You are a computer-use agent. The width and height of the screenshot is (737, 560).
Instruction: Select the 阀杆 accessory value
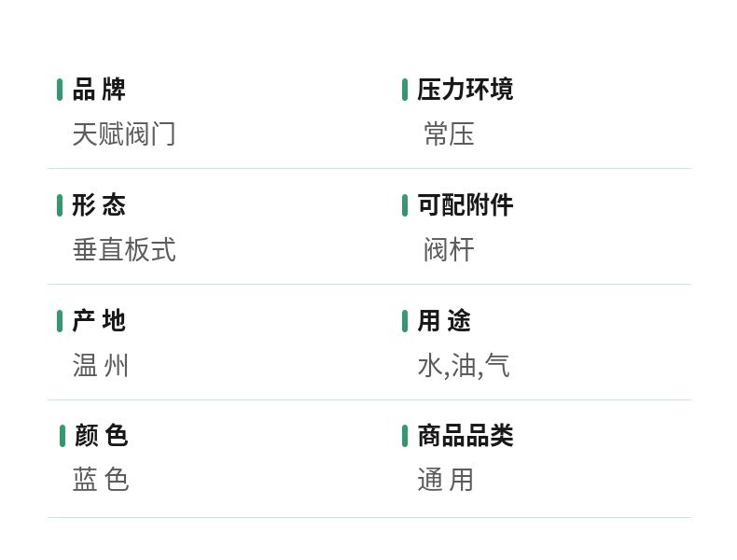click(449, 250)
